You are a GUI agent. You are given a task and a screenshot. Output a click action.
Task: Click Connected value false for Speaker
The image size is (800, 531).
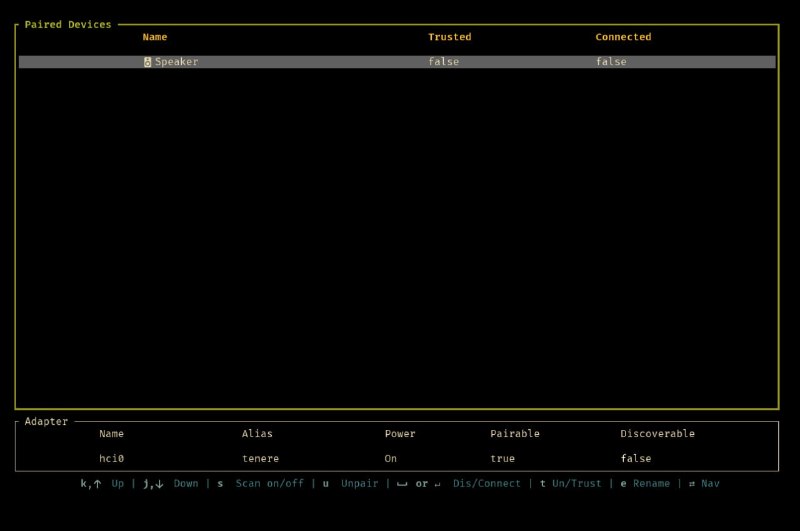click(x=611, y=62)
